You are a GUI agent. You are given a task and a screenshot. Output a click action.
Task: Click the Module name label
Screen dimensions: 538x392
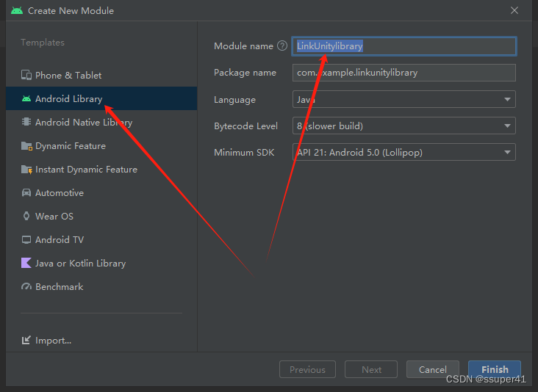[243, 46]
